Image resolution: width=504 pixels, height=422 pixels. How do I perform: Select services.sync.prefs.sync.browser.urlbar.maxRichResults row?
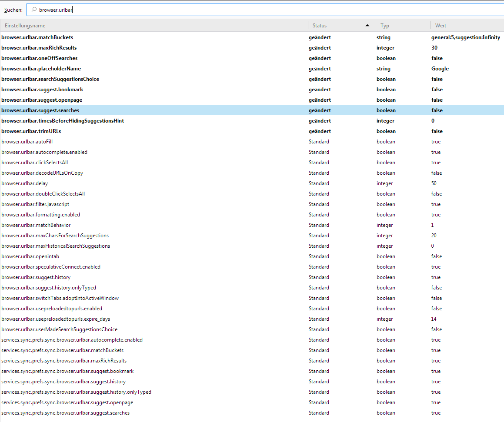click(x=252, y=361)
